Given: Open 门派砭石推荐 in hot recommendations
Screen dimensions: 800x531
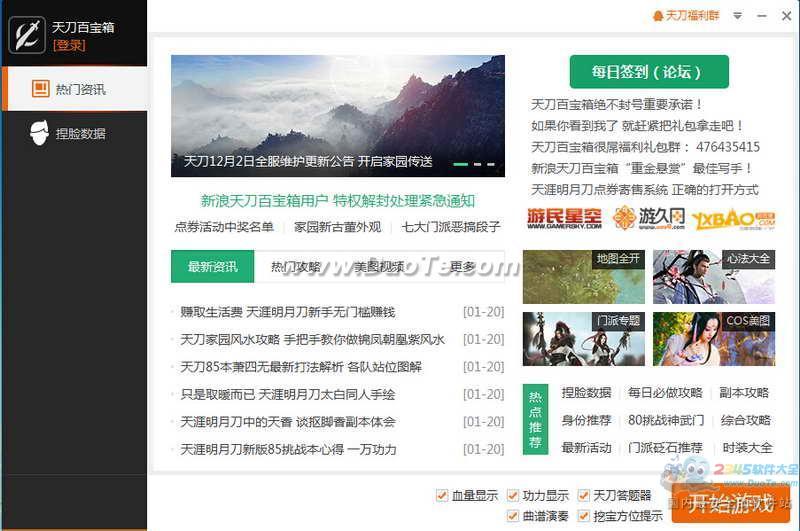Looking at the screenshot, I should tap(665, 447).
